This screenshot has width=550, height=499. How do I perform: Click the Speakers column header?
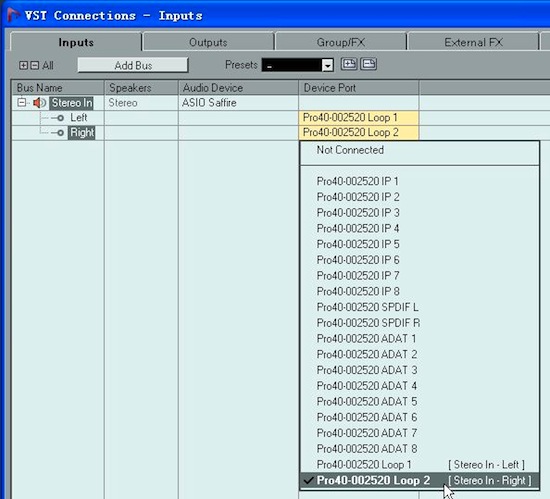pyautogui.click(x=141, y=88)
